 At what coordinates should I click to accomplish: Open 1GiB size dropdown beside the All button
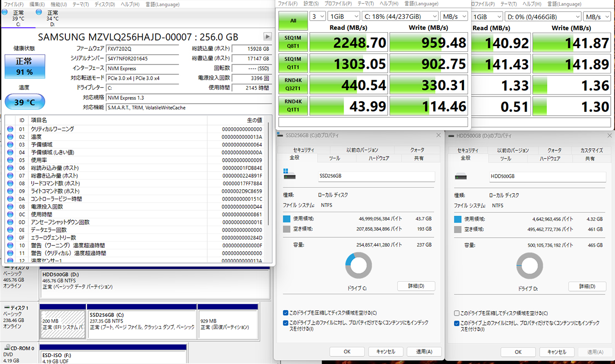tap(343, 16)
